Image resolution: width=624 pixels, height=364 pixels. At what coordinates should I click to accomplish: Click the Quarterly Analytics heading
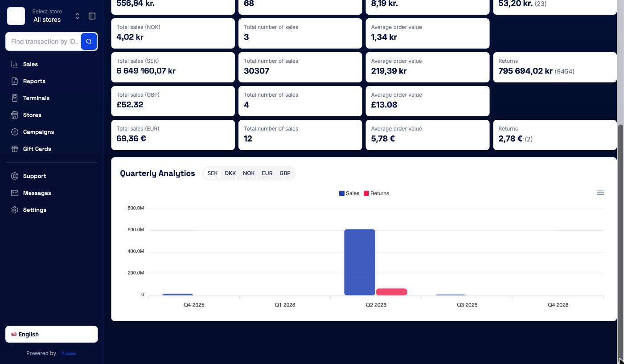point(157,173)
